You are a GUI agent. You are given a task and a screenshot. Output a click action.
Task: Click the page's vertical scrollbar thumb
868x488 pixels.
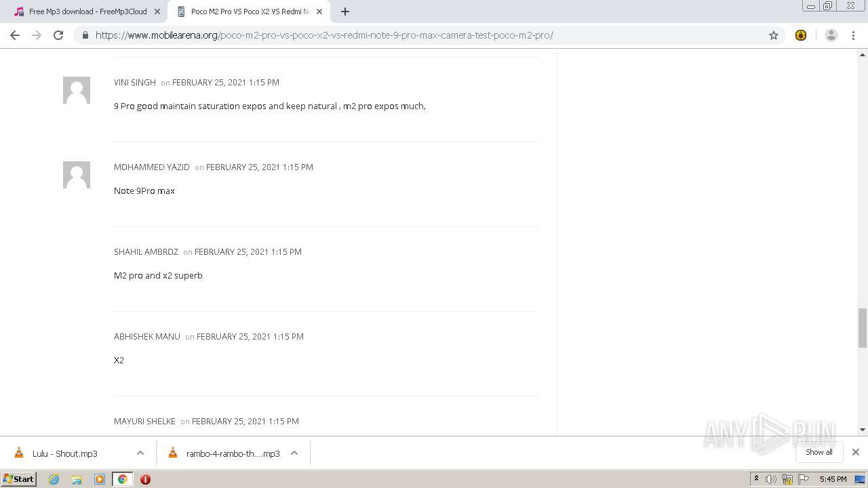[863, 327]
